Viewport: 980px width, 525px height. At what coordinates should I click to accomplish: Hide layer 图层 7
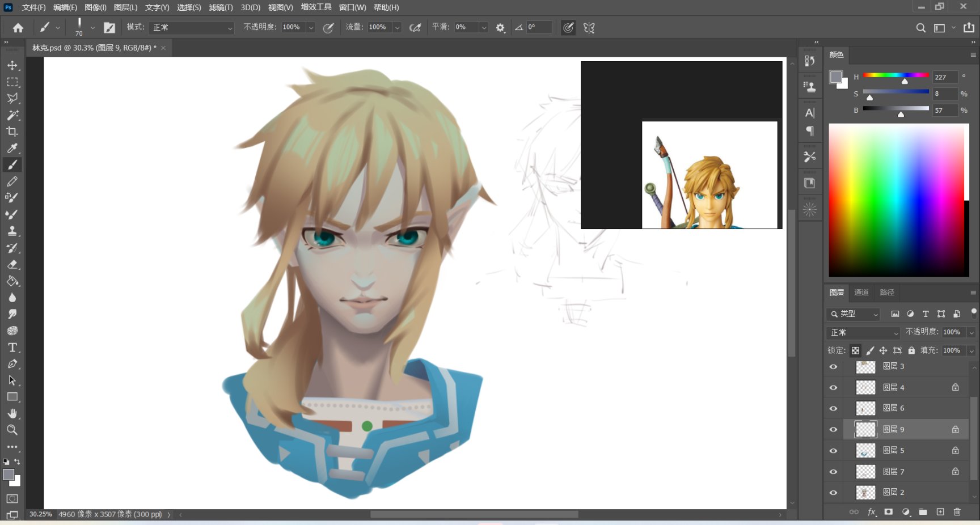coord(833,472)
